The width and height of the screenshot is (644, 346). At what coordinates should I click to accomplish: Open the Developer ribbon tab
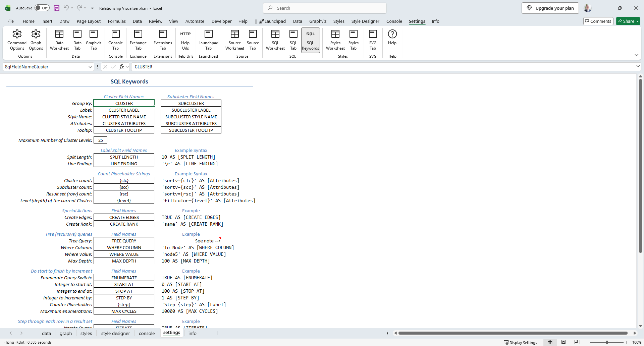point(221,21)
